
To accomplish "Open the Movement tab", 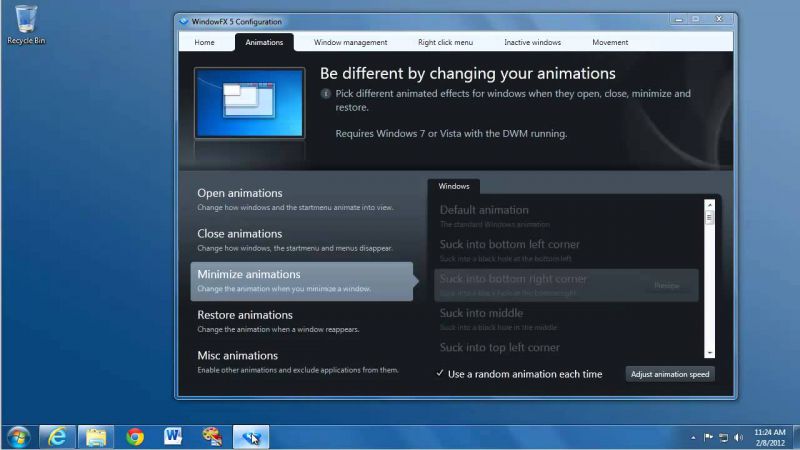I will coord(610,42).
